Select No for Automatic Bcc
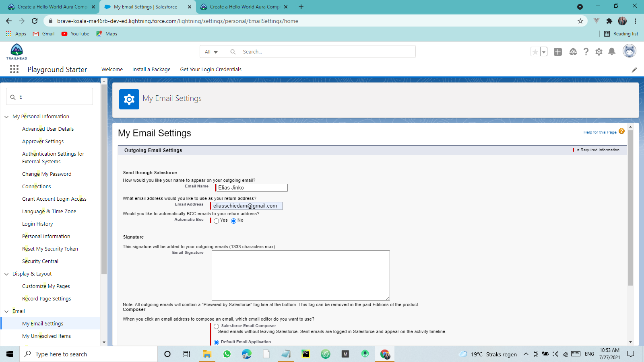 (233, 221)
